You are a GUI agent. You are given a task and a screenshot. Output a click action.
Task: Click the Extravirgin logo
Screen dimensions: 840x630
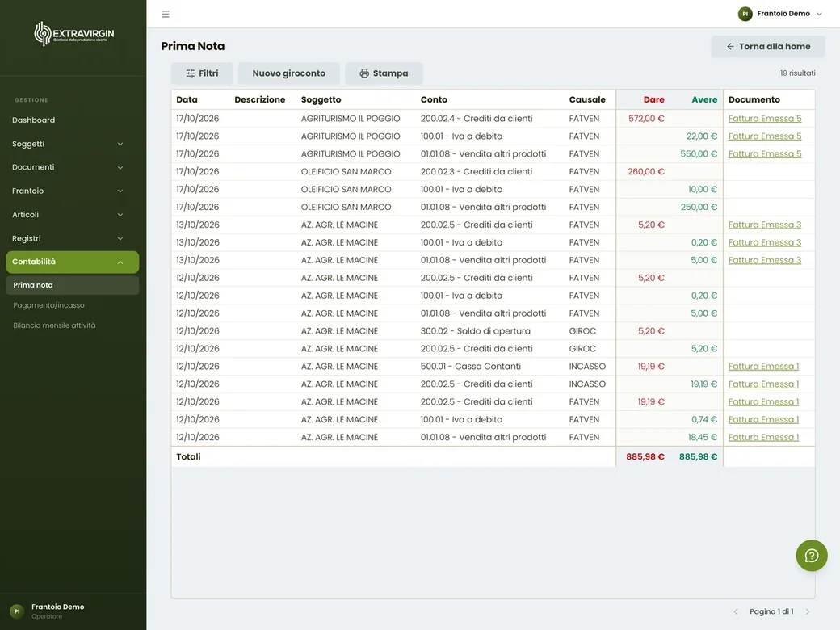[x=74, y=34]
